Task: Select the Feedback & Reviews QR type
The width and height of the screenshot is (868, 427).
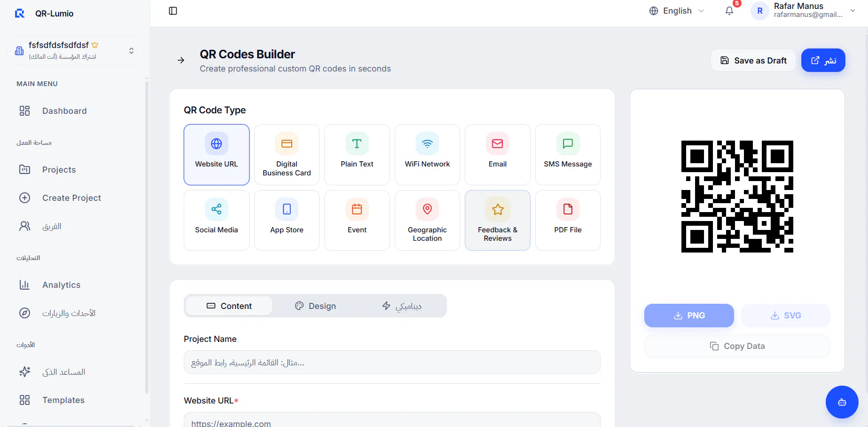Action: click(x=498, y=220)
